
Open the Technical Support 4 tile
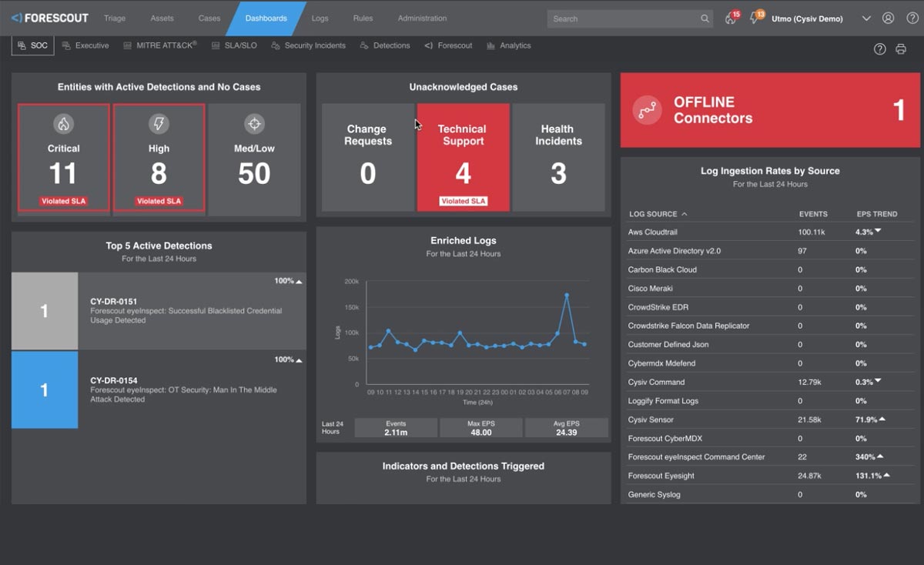tap(463, 158)
